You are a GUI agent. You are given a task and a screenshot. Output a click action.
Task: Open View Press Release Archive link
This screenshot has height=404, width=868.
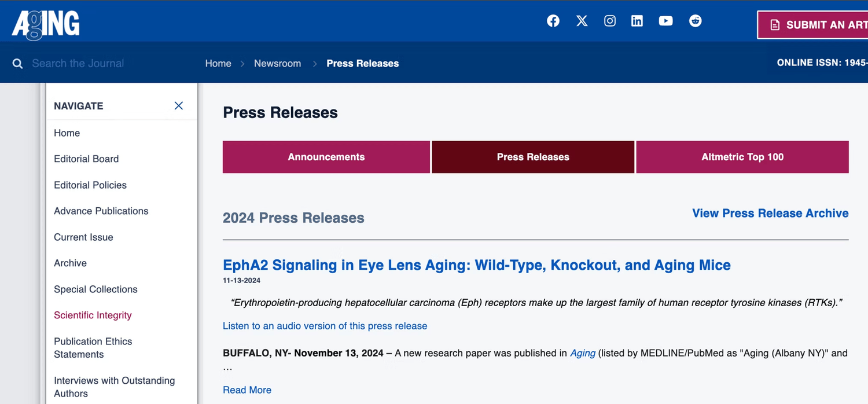coord(770,213)
